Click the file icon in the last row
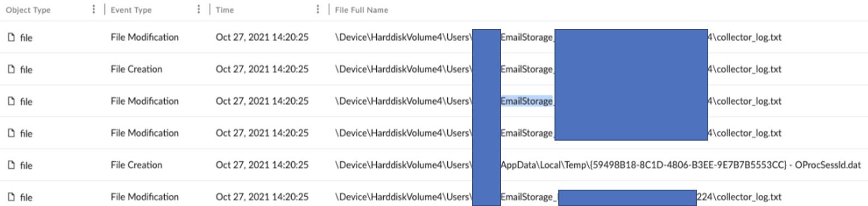 click(11, 197)
